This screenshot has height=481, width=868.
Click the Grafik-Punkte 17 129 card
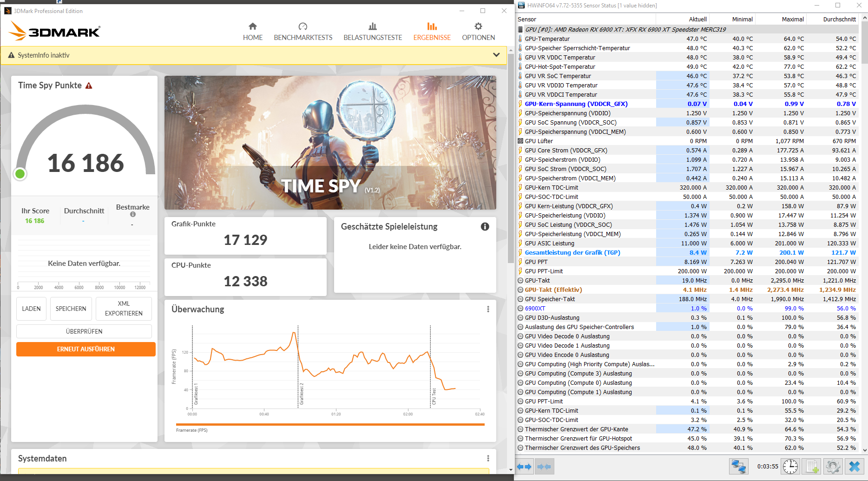click(x=245, y=236)
